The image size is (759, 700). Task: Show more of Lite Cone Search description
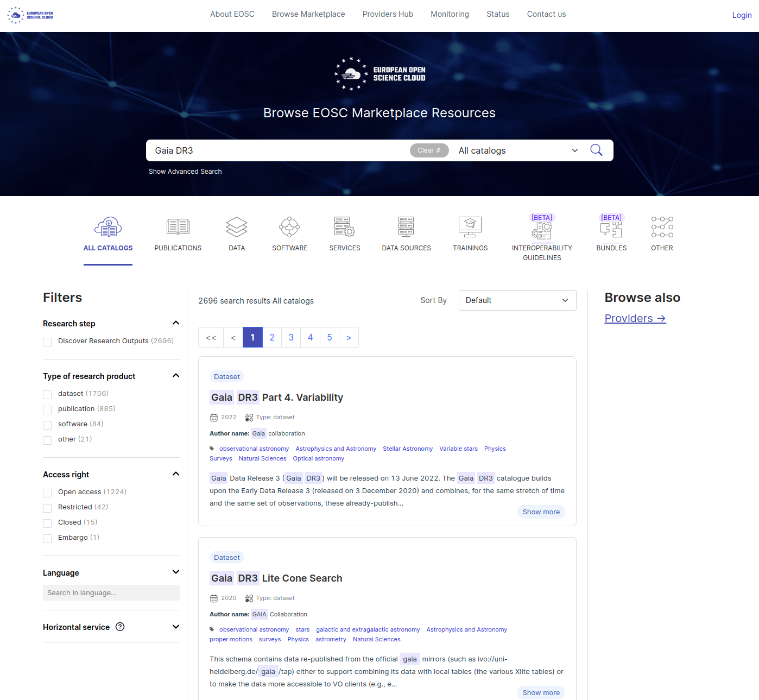tap(541, 693)
